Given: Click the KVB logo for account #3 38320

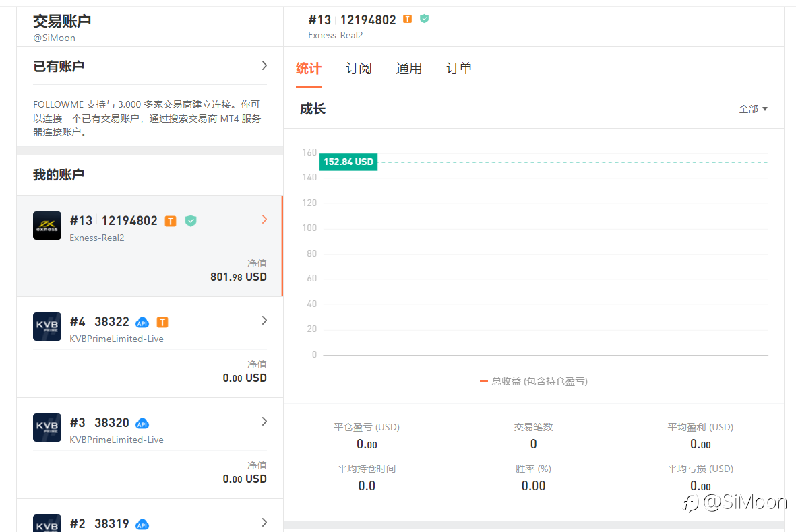Looking at the screenshot, I should tap(47, 428).
